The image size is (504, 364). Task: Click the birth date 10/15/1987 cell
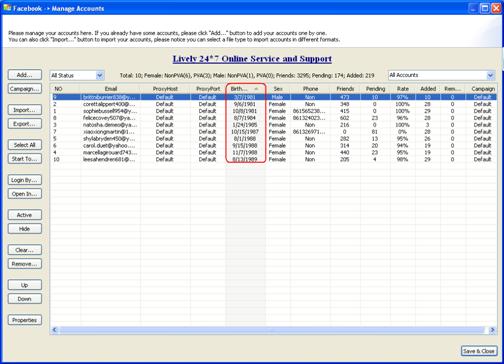246,132
